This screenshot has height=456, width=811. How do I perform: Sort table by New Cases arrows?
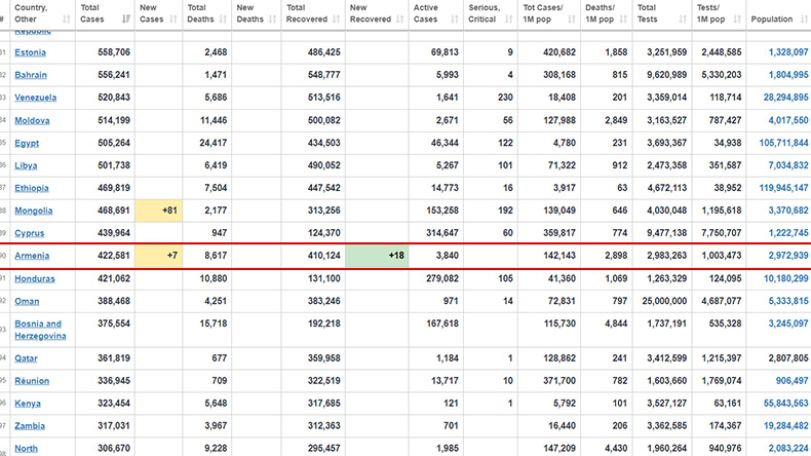(x=173, y=20)
